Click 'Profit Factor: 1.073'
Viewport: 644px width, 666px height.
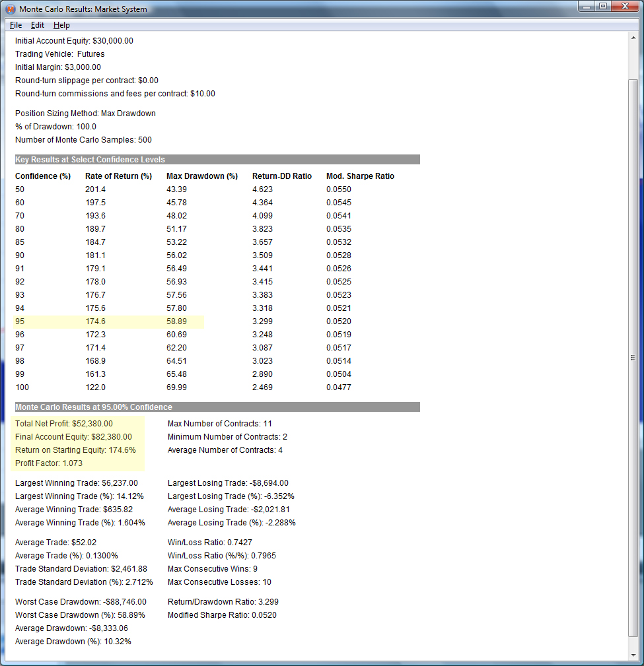coord(49,463)
